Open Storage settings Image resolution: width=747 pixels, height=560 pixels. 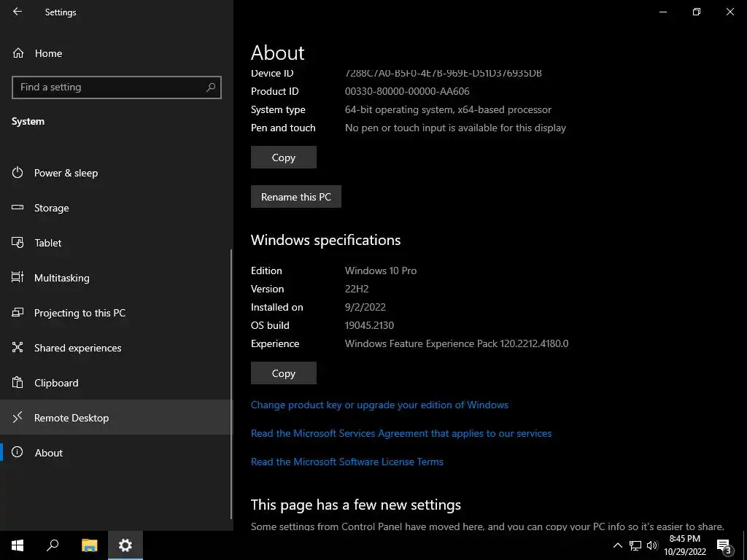click(117, 208)
